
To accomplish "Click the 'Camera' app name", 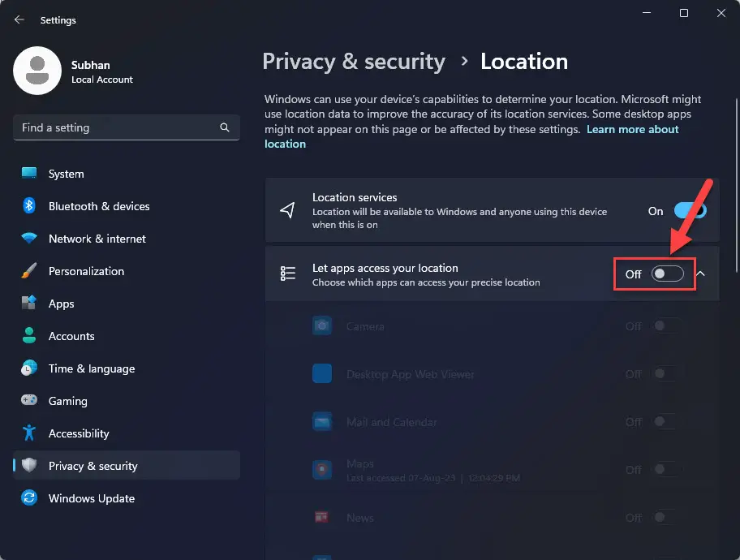I will pyautogui.click(x=365, y=326).
